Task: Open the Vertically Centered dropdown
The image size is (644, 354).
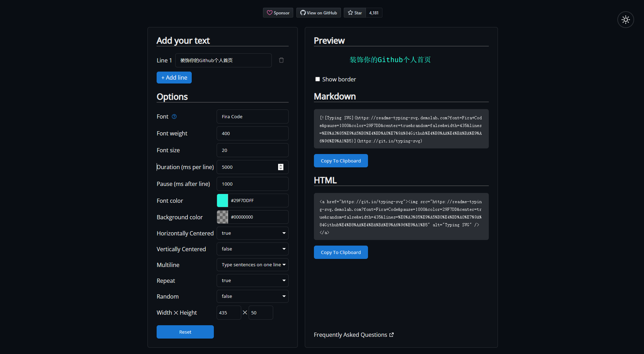Action: (x=252, y=249)
